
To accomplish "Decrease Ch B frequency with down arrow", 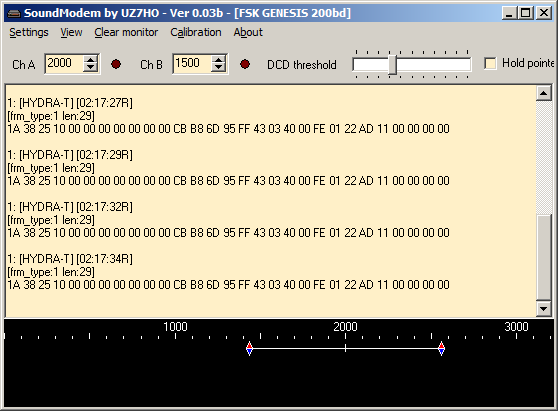I will point(219,68).
